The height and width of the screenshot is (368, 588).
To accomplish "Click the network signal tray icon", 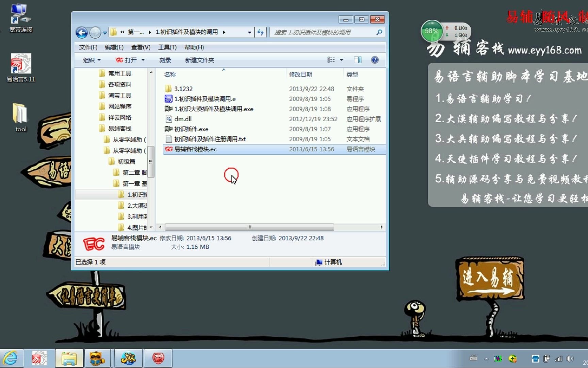I will tap(558, 358).
